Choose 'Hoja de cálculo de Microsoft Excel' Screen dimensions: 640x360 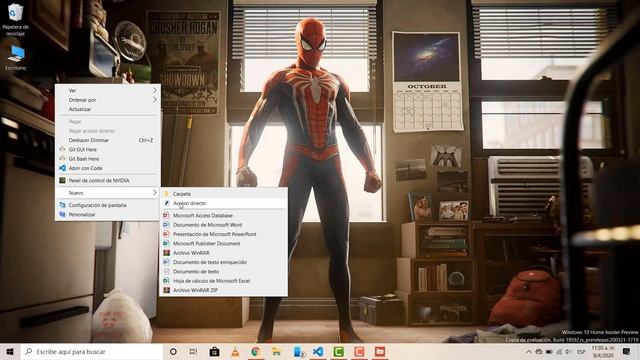click(224, 281)
